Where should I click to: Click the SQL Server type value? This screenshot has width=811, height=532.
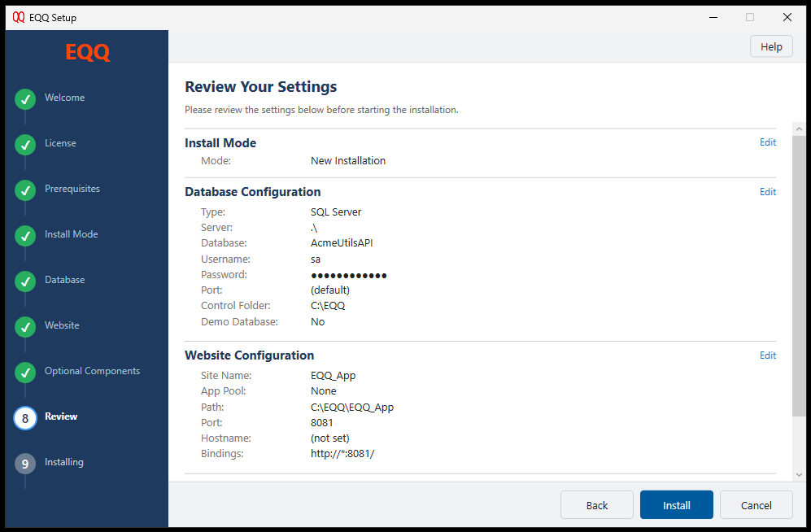point(336,212)
